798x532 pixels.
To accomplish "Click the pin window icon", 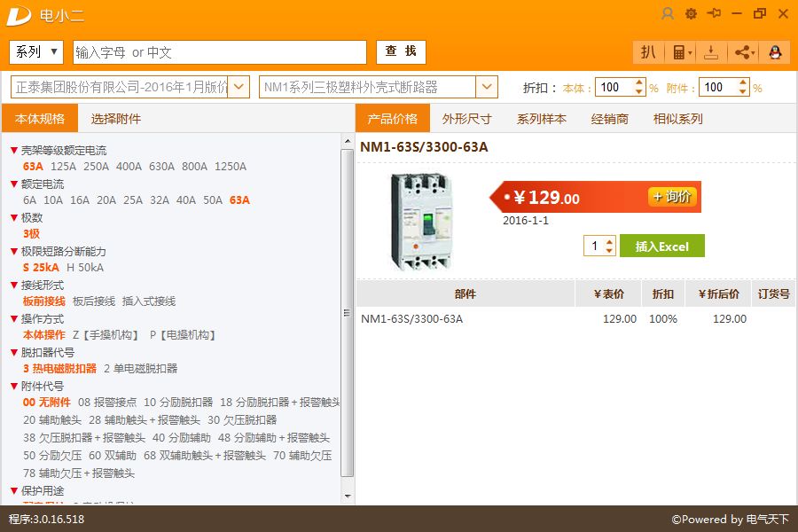I will pos(714,13).
